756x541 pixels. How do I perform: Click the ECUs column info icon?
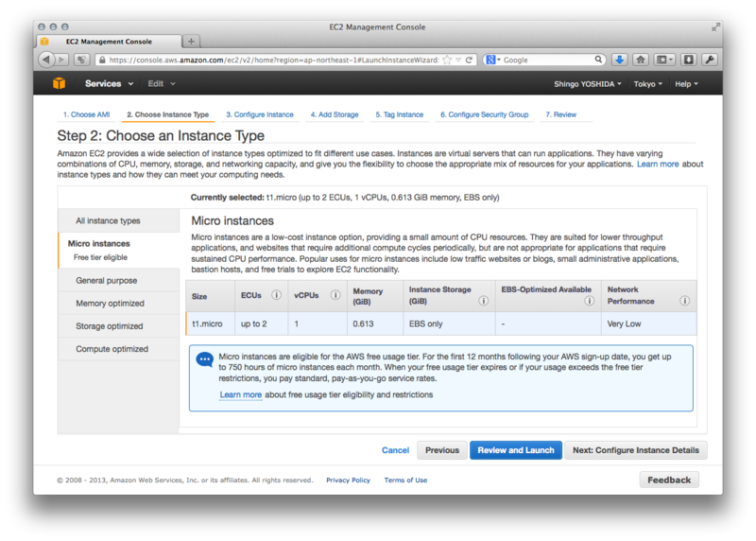point(276,295)
